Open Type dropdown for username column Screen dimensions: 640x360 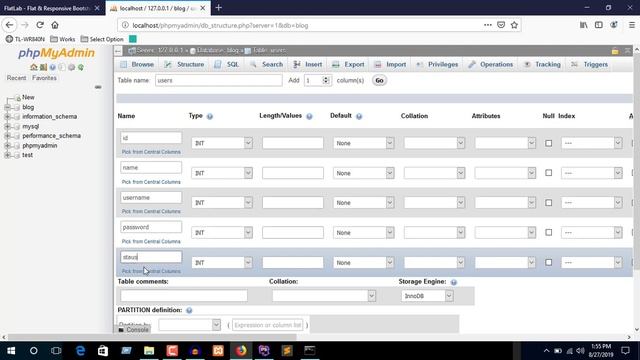tap(222, 203)
